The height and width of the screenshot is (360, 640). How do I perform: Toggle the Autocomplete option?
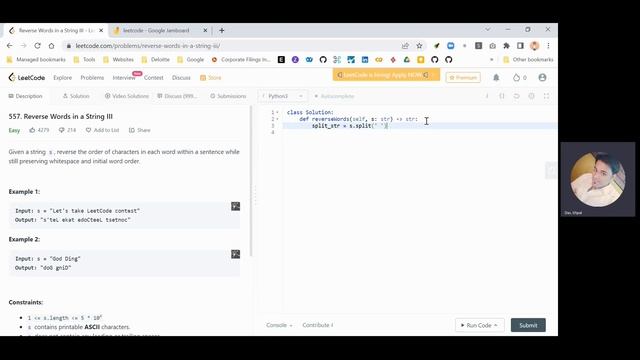[x=334, y=96]
